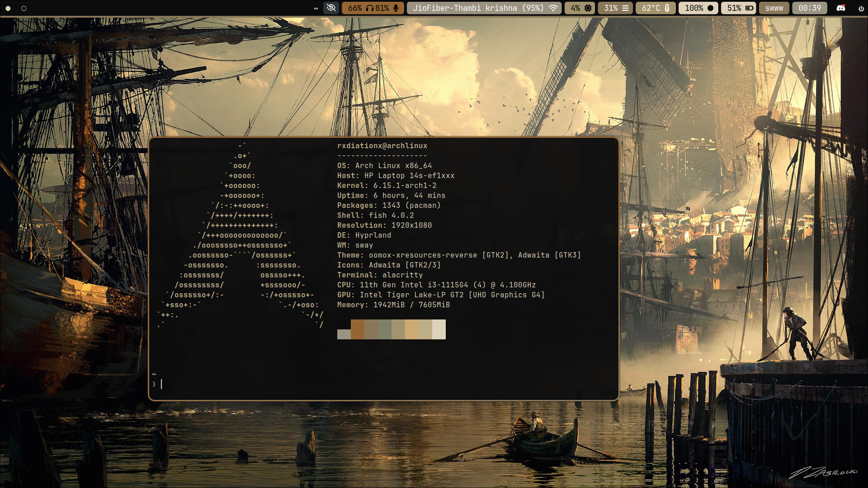Click the 31% memory usage module
Viewport: 868px width, 488px height.
tap(615, 8)
